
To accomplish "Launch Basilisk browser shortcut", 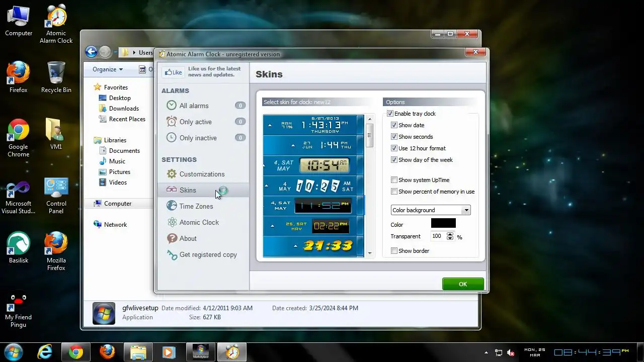I will coord(19,247).
